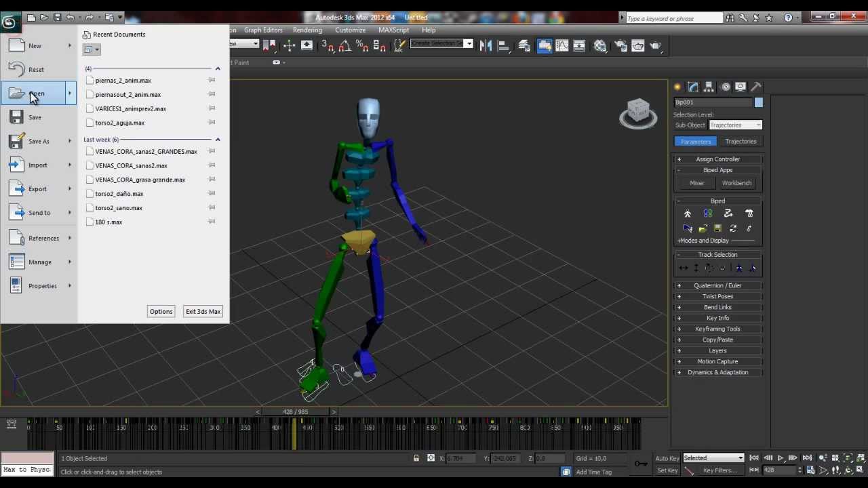Screen dimensions: 868x488
Task: Click the Mixer Mode icon in Biped rollout
Action: click(749, 213)
